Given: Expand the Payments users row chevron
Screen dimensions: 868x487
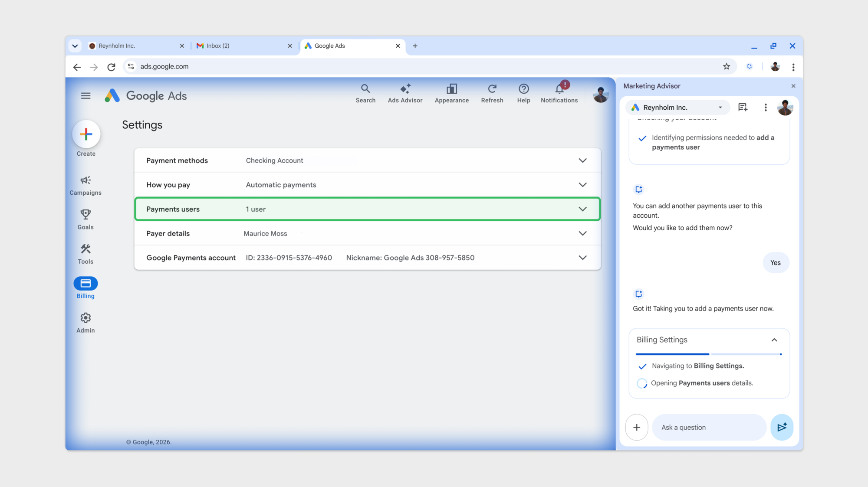Looking at the screenshot, I should [582, 209].
